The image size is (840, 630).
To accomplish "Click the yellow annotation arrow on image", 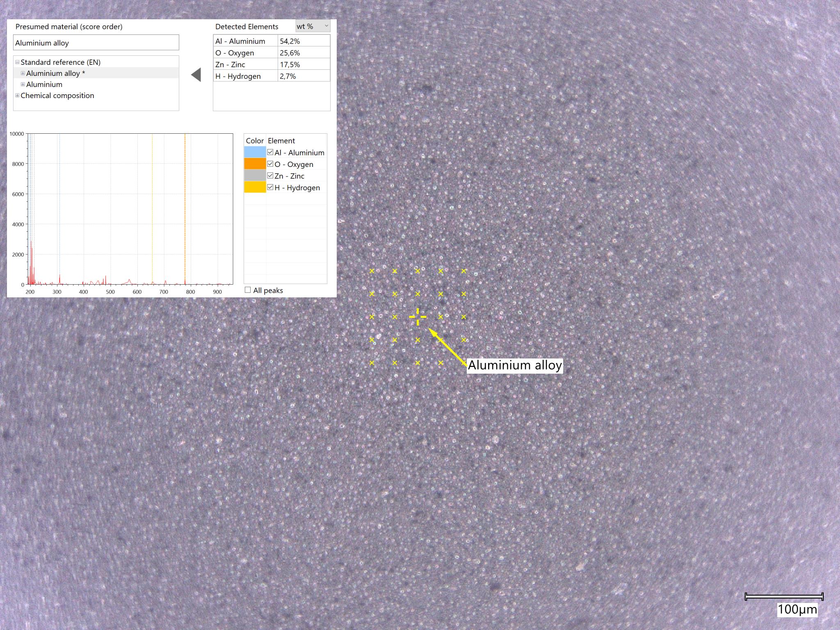I will 447,347.
